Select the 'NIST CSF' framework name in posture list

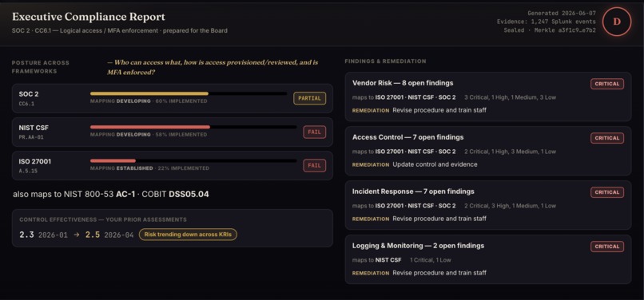click(x=34, y=128)
